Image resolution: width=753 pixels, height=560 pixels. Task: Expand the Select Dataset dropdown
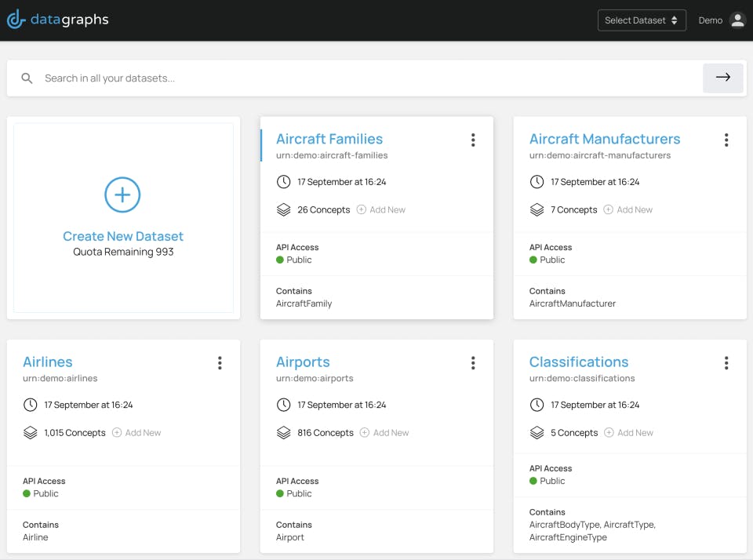pos(642,20)
